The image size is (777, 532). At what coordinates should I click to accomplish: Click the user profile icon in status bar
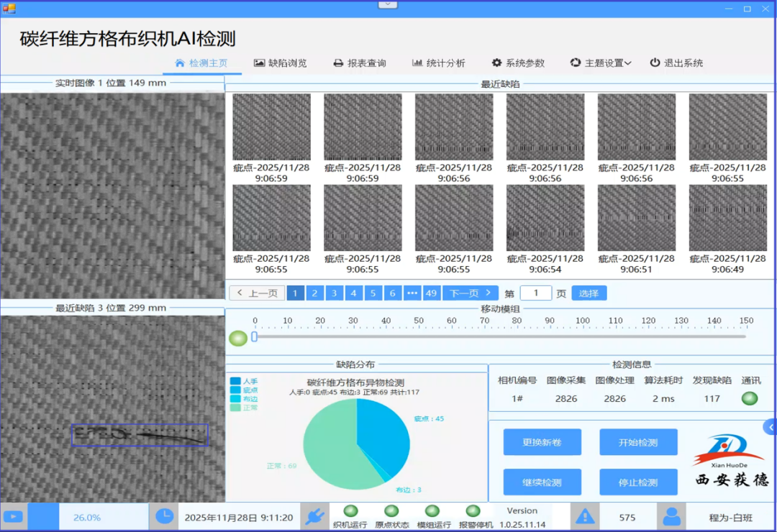pyautogui.click(x=672, y=517)
